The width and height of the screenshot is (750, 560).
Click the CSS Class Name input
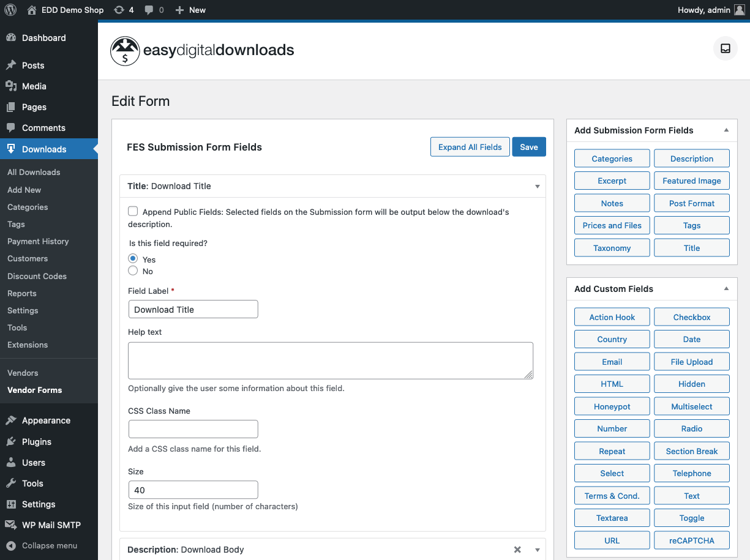(193, 429)
